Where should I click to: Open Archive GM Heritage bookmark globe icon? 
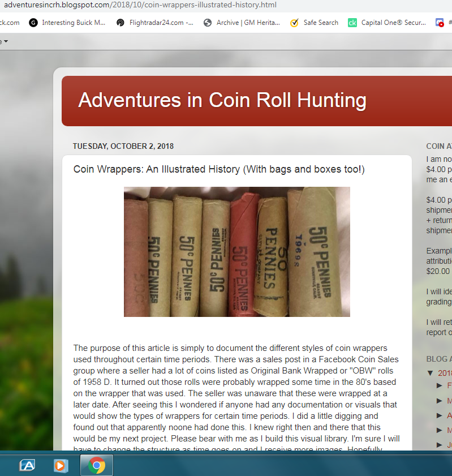208,23
